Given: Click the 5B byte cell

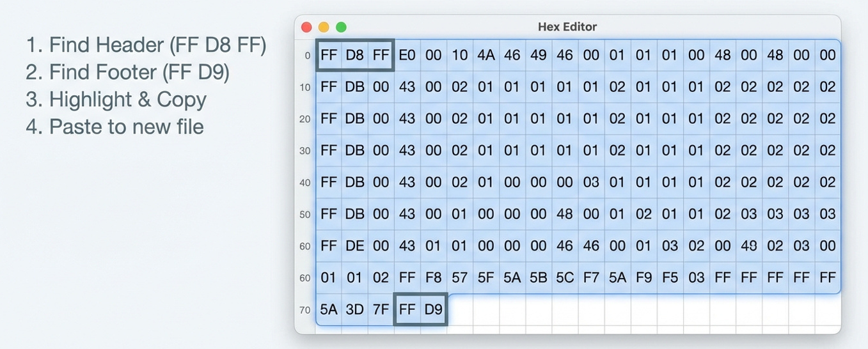Looking at the screenshot, I should click(x=539, y=278).
